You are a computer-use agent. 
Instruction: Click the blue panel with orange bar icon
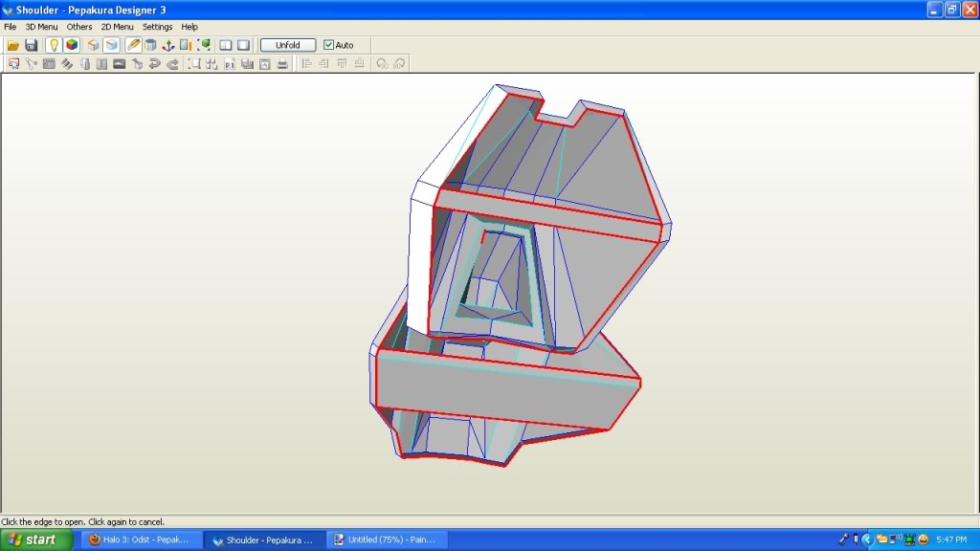[186, 45]
